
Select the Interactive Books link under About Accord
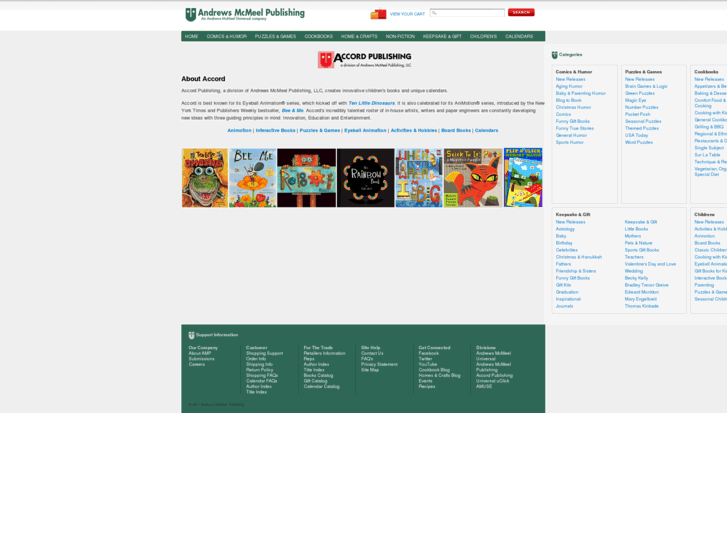275,130
